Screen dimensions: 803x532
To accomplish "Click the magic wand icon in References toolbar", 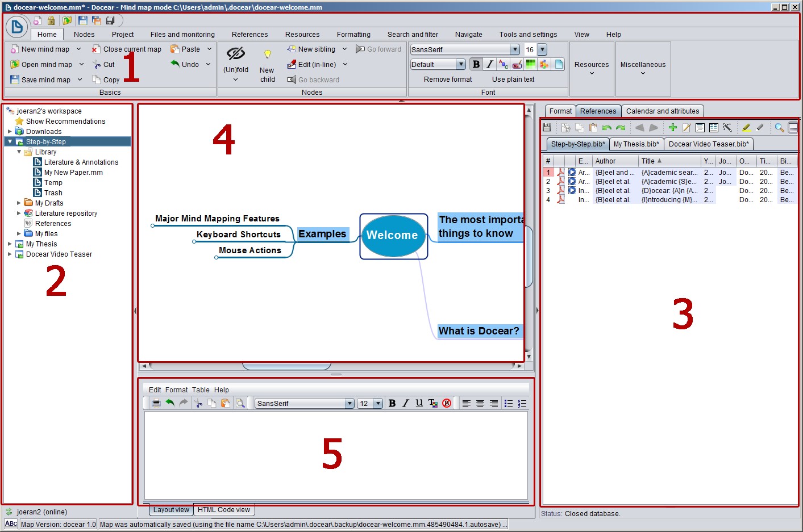I will [727, 128].
